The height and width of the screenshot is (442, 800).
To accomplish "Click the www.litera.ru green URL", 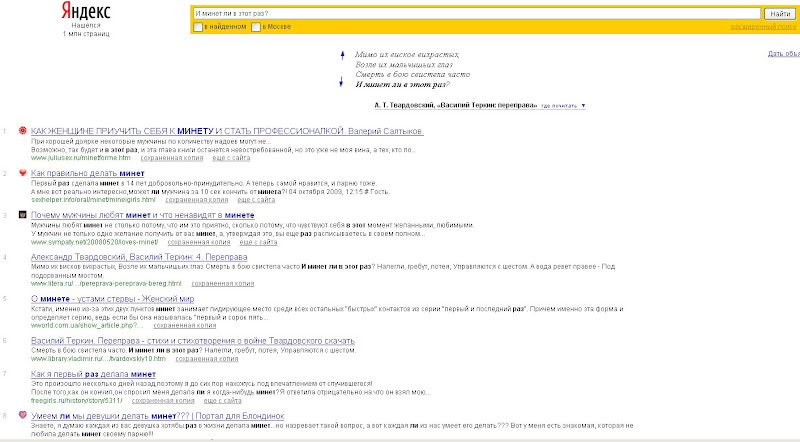I will pyautogui.click(x=106, y=283).
